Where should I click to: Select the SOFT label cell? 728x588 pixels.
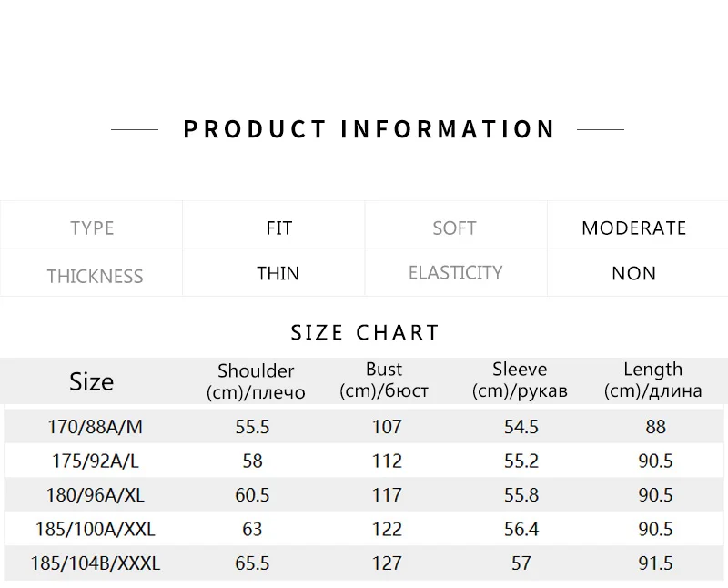pos(454,228)
